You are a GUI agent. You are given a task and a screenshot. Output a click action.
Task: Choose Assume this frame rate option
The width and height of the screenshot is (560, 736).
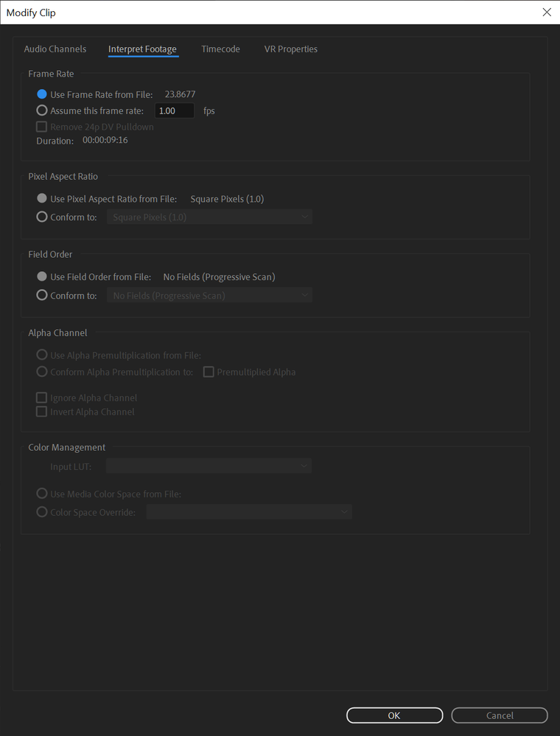tap(42, 111)
